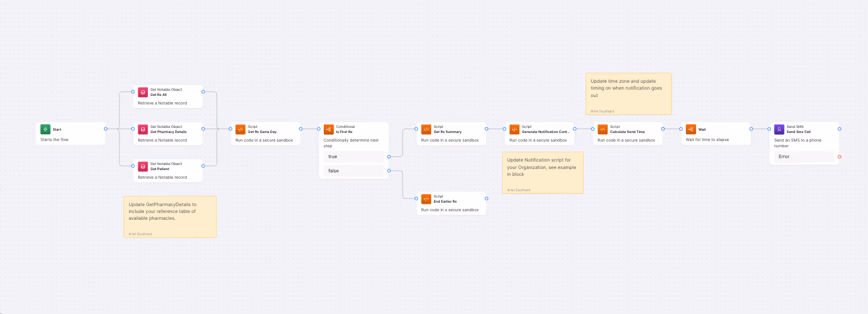Click the Get Rx Same Day output port

(x=300, y=129)
